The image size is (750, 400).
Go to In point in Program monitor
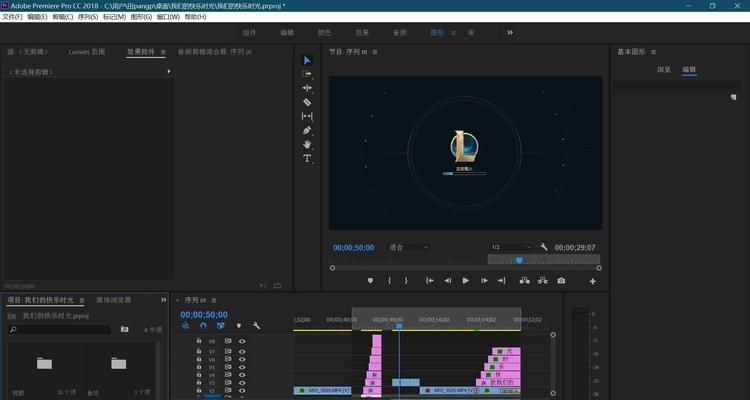430,281
